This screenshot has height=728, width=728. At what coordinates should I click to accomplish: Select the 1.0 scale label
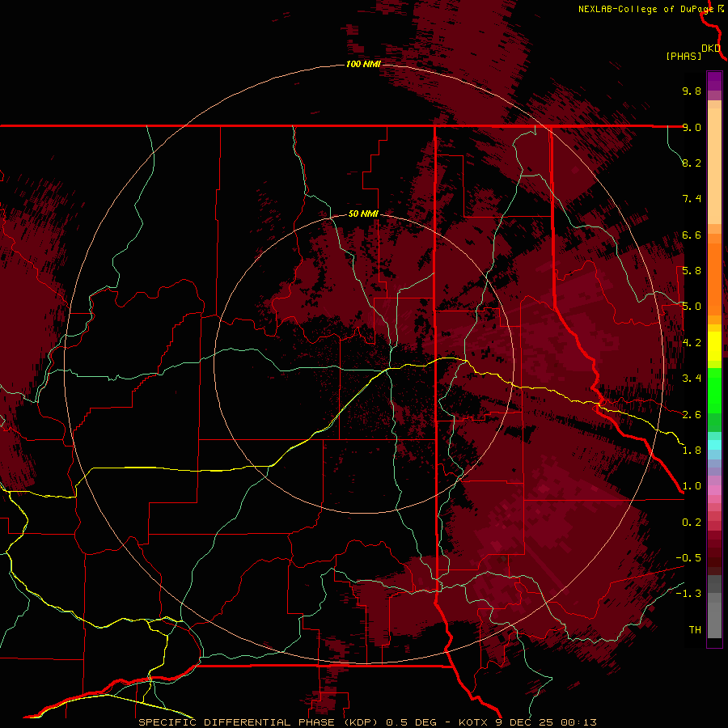tap(692, 486)
